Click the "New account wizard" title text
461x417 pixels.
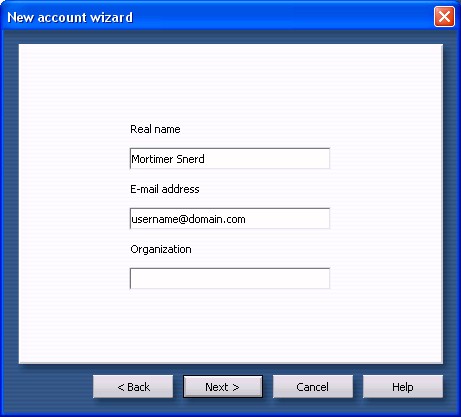70,17
